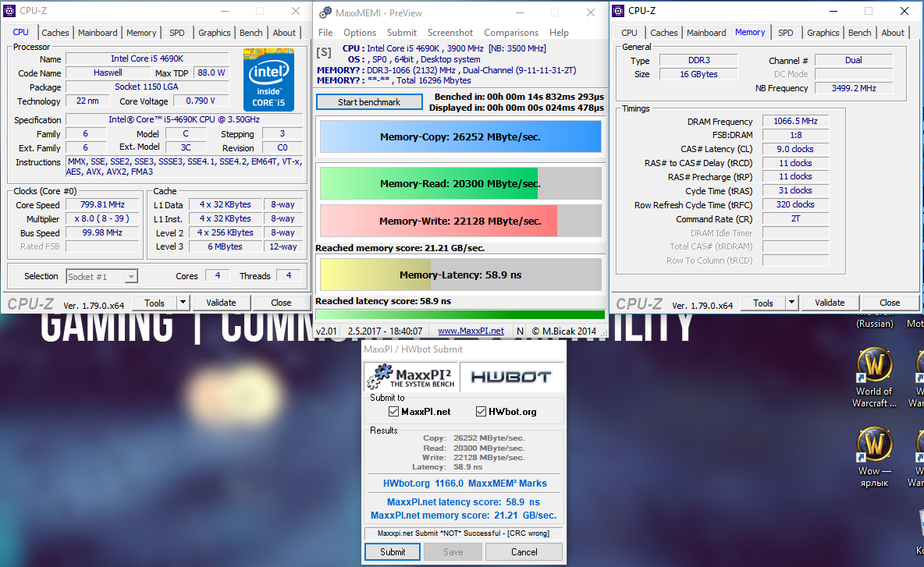Image resolution: width=924 pixels, height=567 pixels.
Task: Click the Level 3 cache value 6 MBytes
Action: pos(225,246)
